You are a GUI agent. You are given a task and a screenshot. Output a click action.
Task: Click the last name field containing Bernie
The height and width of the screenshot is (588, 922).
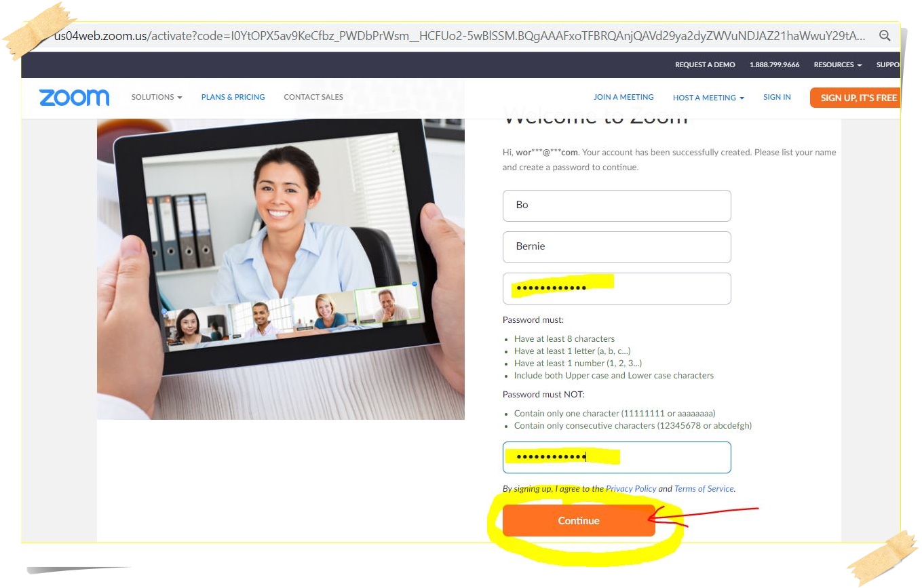tap(617, 247)
